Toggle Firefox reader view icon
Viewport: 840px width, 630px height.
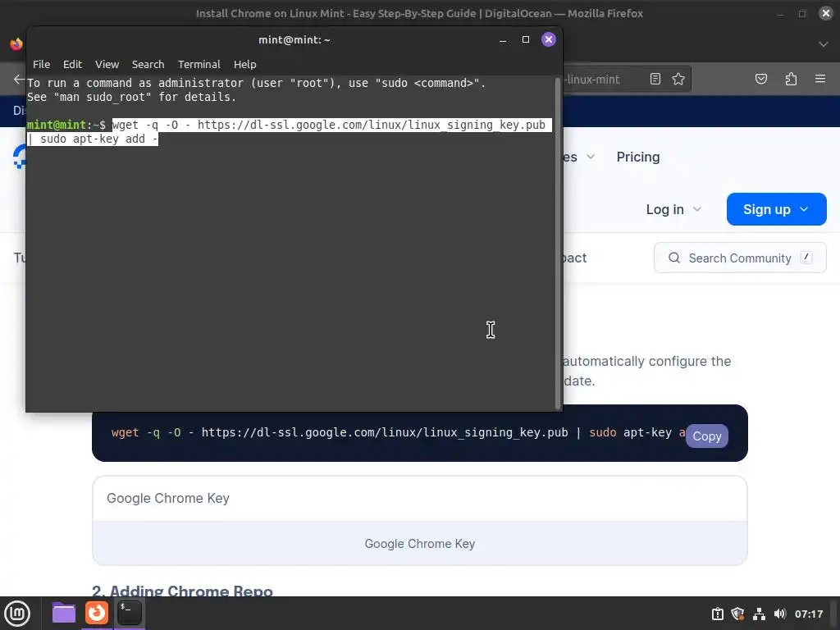(x=655, y=80)
